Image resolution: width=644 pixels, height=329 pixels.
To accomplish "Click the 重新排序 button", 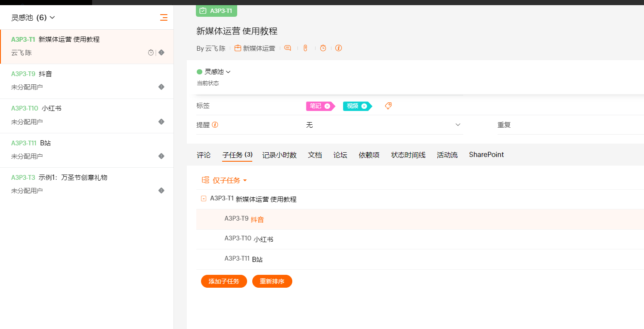I will click(272, 281).
